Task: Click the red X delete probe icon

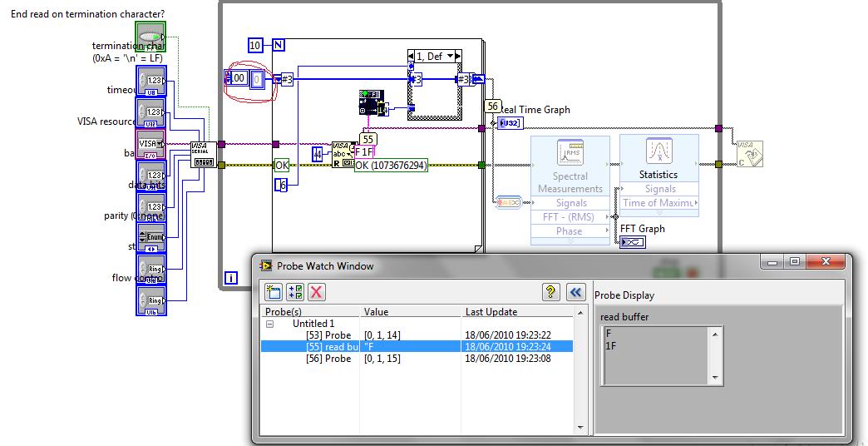Action: click(x=317, y=291)
